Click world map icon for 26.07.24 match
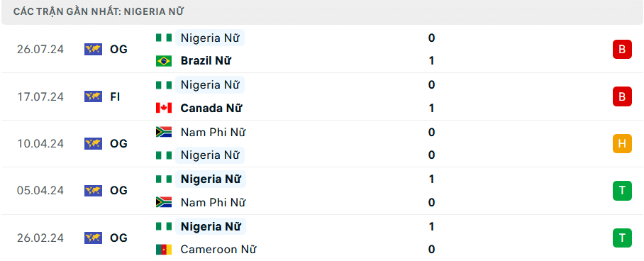The image size is (644, 261). tap(93, 50)
